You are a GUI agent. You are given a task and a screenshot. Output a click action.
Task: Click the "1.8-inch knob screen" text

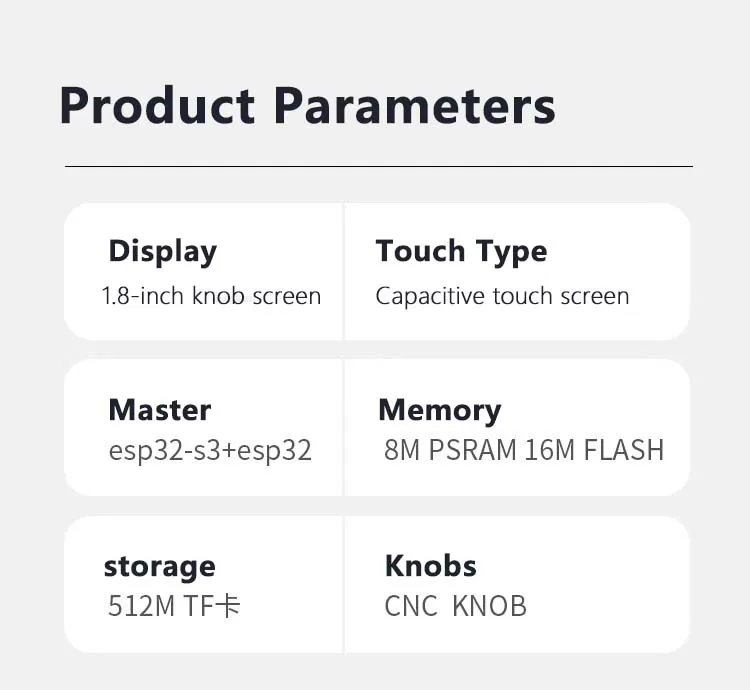tap(211, 296)
